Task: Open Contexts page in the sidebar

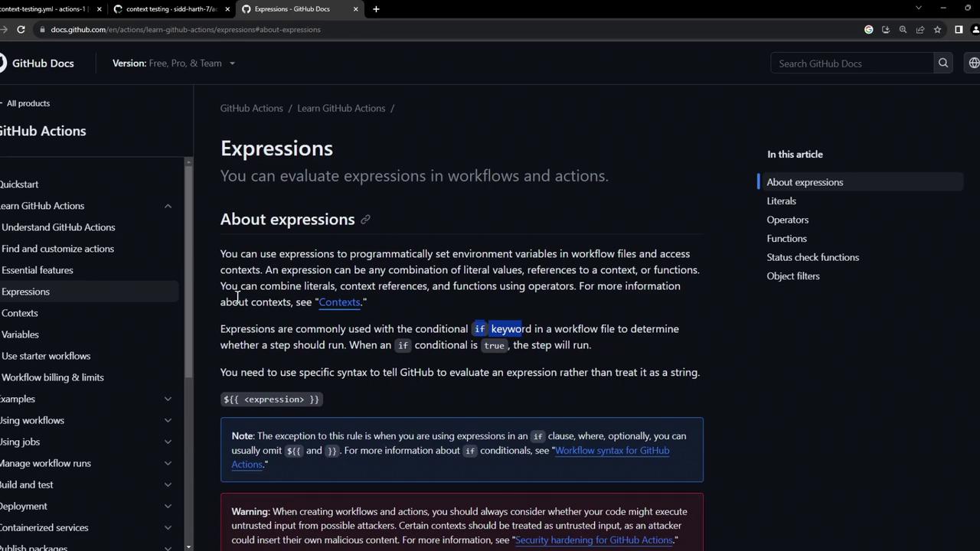Action: [19, 313]
